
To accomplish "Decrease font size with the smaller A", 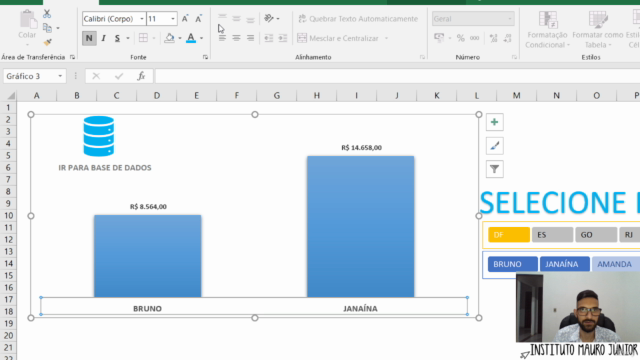I will 198,19.
